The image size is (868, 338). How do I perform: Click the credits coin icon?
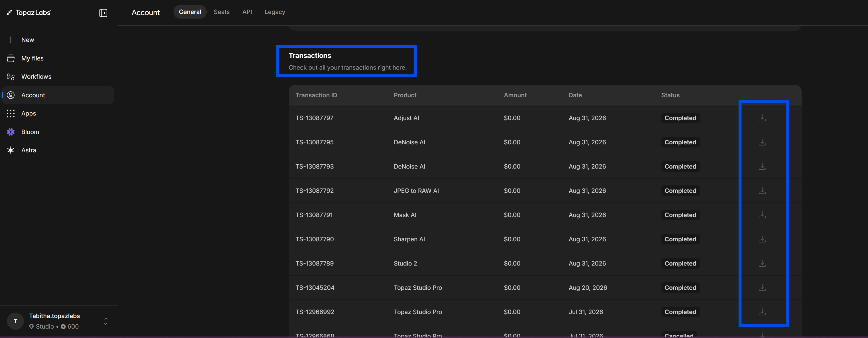(63, 327)
